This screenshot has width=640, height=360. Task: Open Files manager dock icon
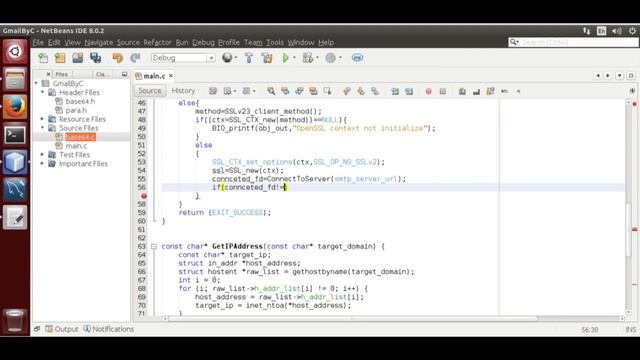[15, 79]
